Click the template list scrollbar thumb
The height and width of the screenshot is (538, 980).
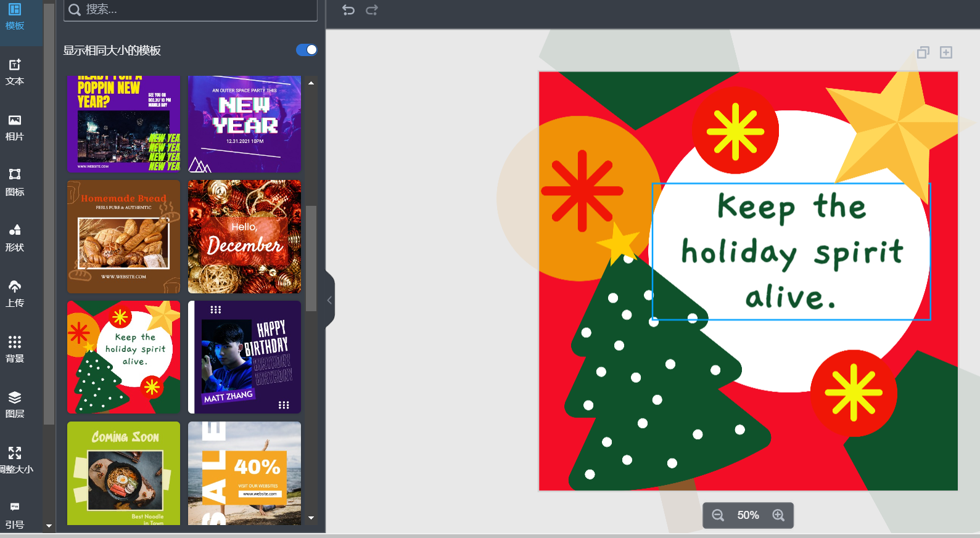[311, 258]
